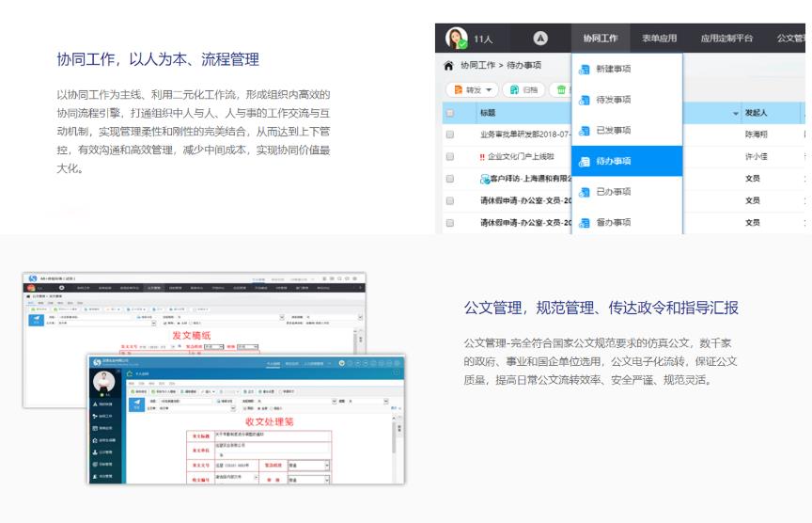Tick the checkbox for 企业文化门户上线啦 row
Image resolution: width=812 pixels, height=523 pixels.
pyautogui.click(x=450, y=156)
